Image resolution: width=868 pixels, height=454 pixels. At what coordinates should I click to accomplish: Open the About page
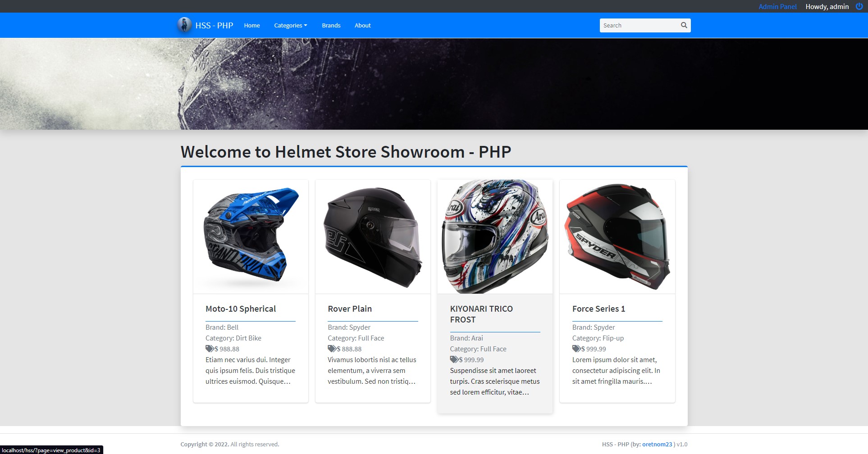pos(362,25)
